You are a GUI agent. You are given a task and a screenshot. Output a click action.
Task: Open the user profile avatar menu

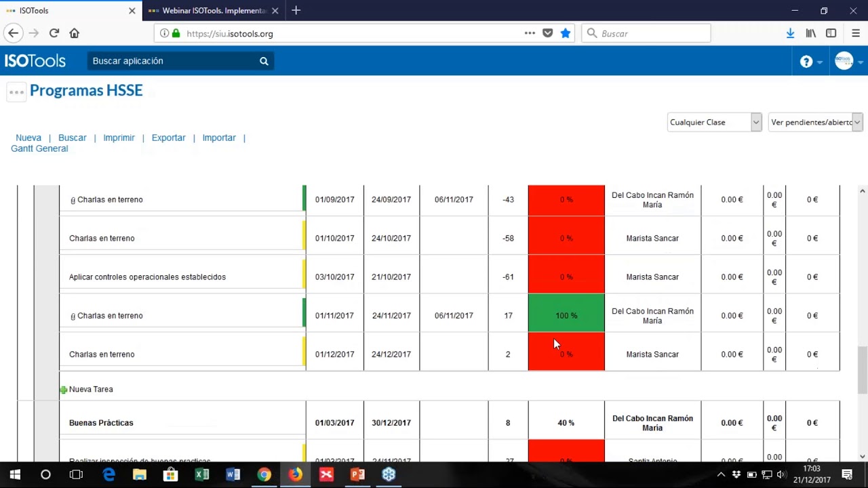(x=844, y=61)
